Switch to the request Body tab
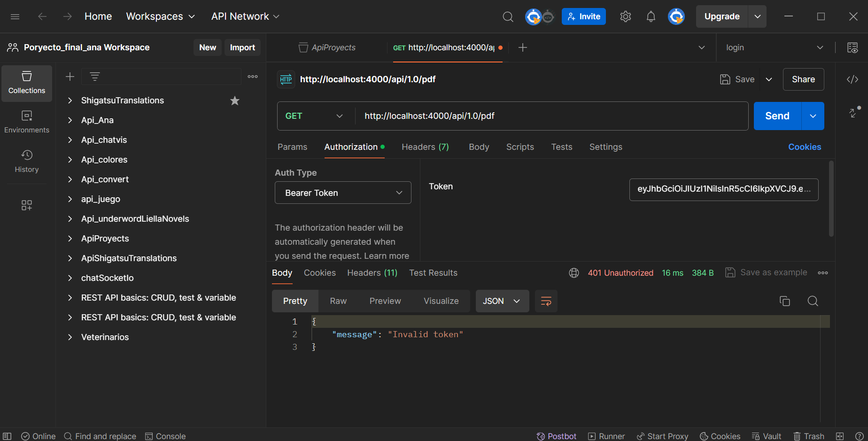 (479, 147)
